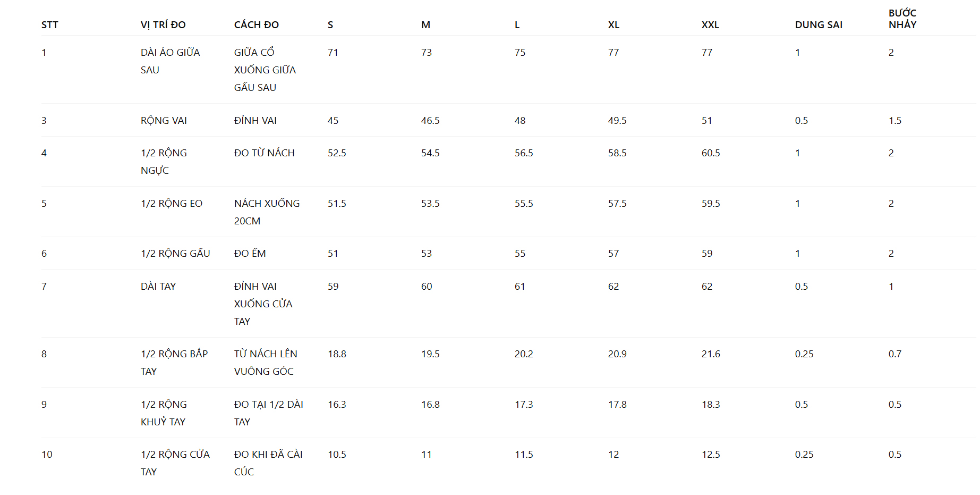The height and width of the screenshot is (495, 980).
Task: Select the ĐO KHI ĐÃ CÀI CÚC cell
Action: (x=268, y=463)
